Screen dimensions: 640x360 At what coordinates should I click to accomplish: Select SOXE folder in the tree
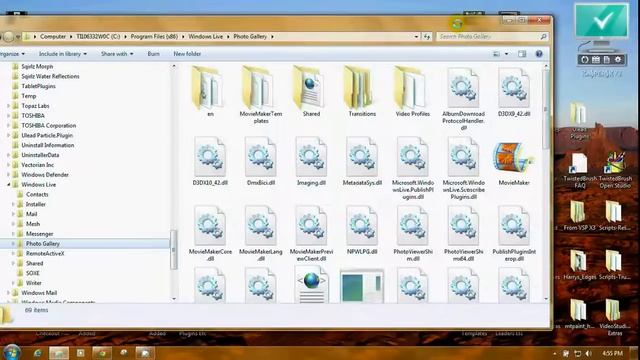pyautogui.click(x=33, y=273)
